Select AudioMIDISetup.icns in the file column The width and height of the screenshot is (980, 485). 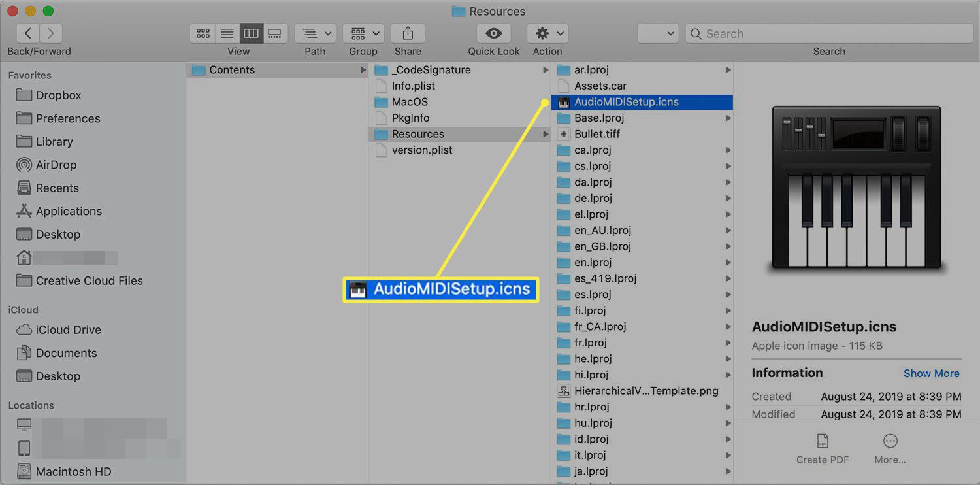[x=643, y=102]
